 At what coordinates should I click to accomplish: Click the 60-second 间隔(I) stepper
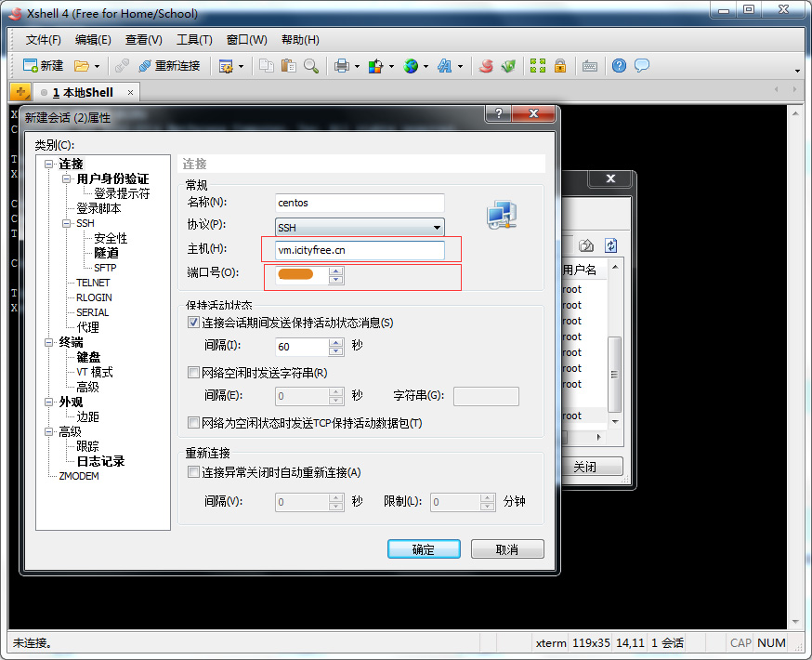(336, 347)
